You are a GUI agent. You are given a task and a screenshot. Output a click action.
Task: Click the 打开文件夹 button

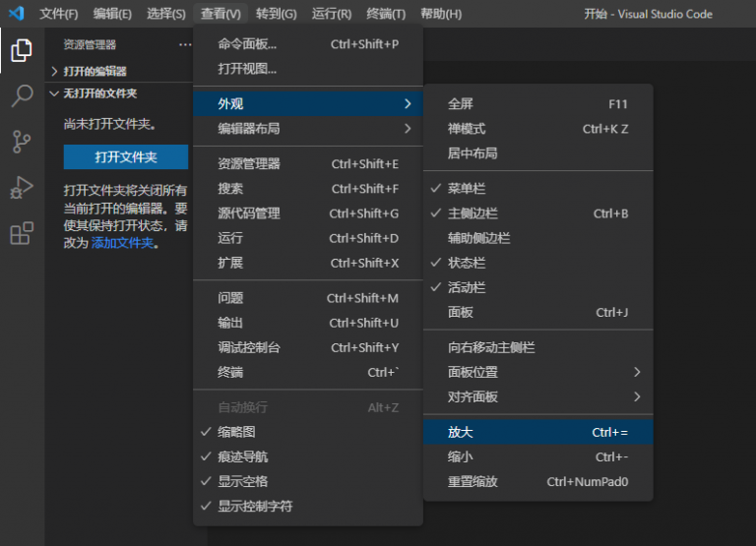pyautogui.click(x=126, y=157)
